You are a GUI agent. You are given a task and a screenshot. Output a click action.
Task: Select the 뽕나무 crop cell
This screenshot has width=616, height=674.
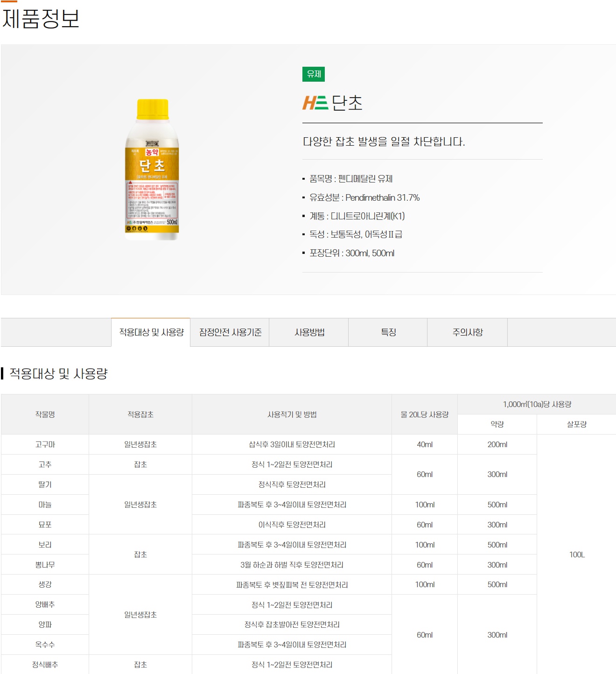click(45, 565)
